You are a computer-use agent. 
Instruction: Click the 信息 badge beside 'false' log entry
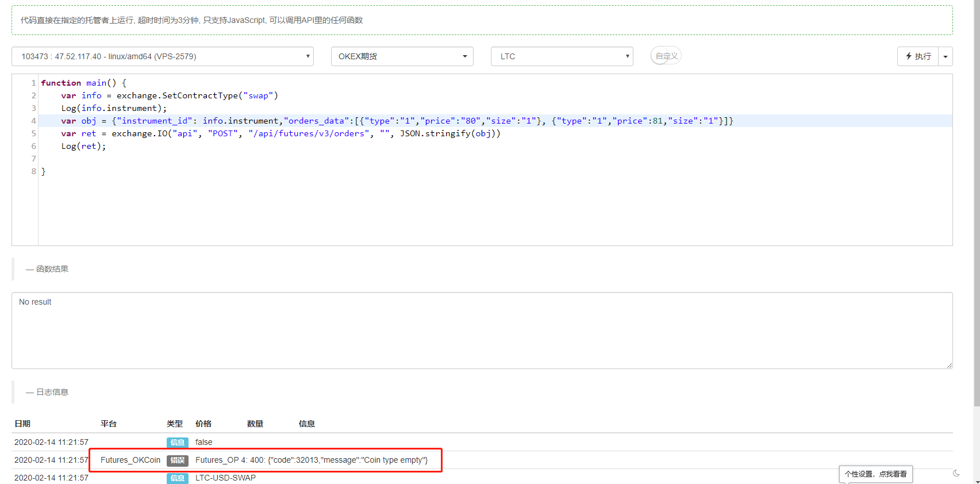(x=178, y=443)
